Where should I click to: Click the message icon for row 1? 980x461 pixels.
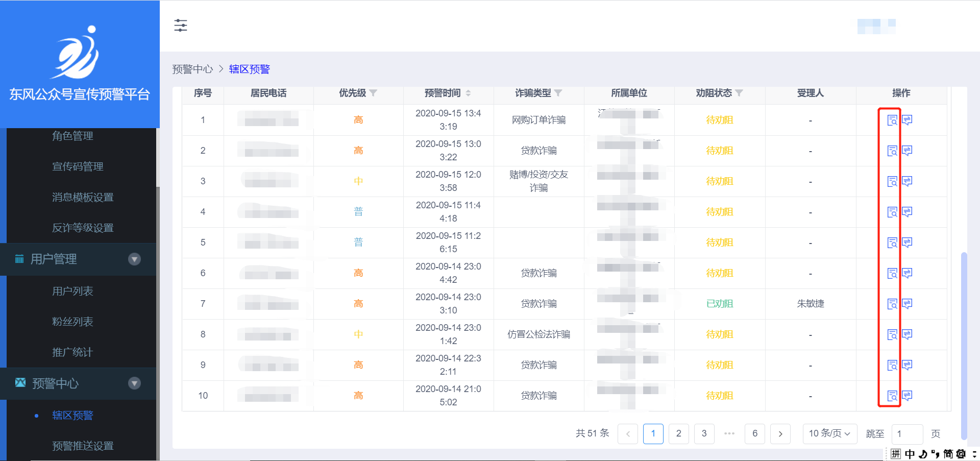point(907,120)
